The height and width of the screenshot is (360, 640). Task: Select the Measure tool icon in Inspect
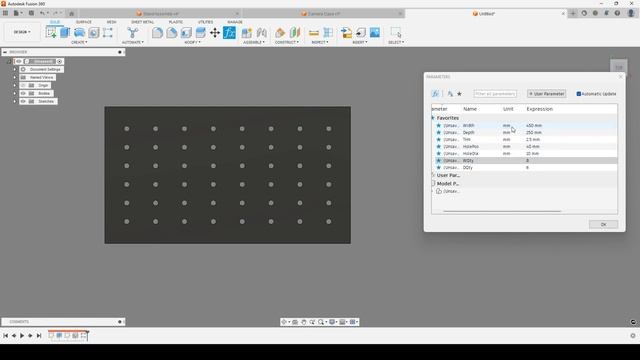[x=314, y=33]
